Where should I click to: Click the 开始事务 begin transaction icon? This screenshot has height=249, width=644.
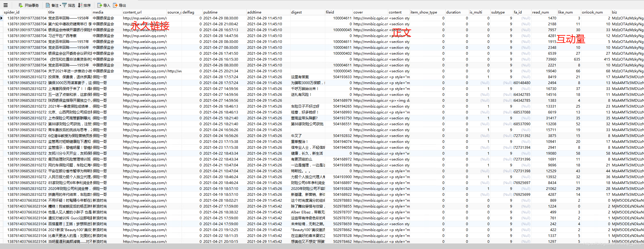[21, 5]
